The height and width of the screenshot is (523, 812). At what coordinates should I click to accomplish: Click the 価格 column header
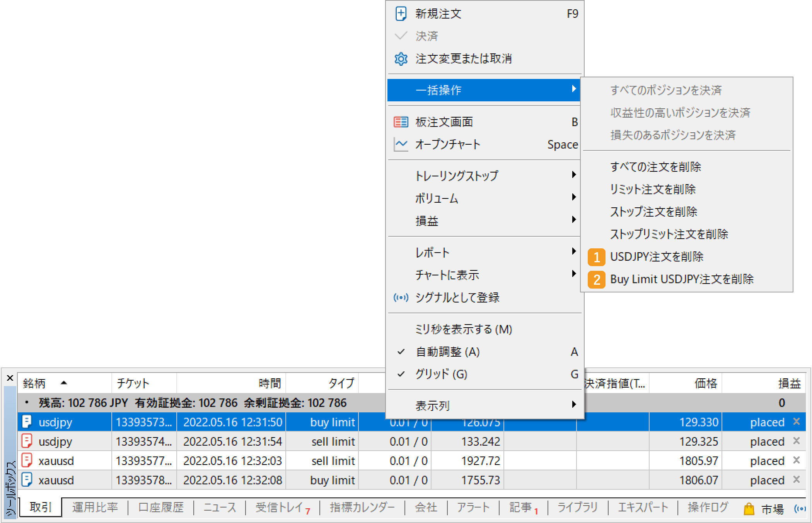pos(686,383)
